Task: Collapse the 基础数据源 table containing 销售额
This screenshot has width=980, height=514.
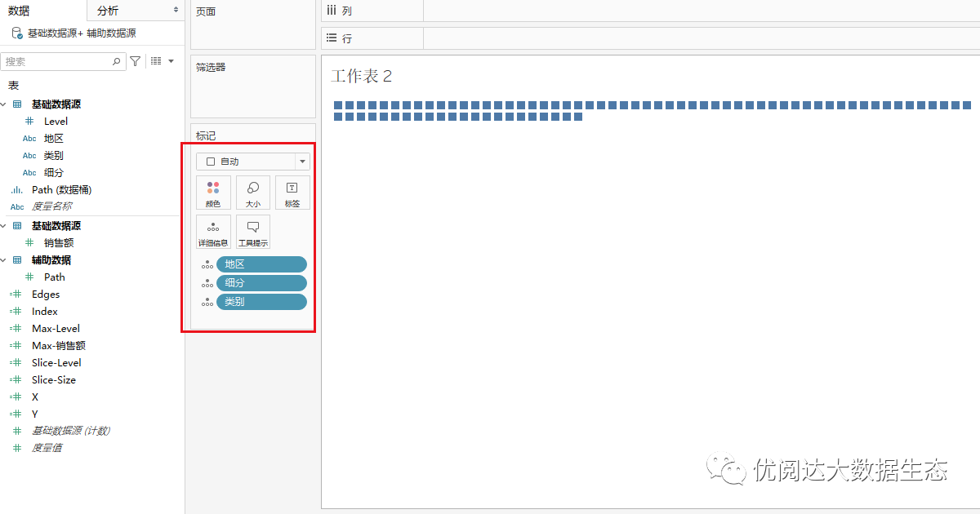Action: [3, 226]
